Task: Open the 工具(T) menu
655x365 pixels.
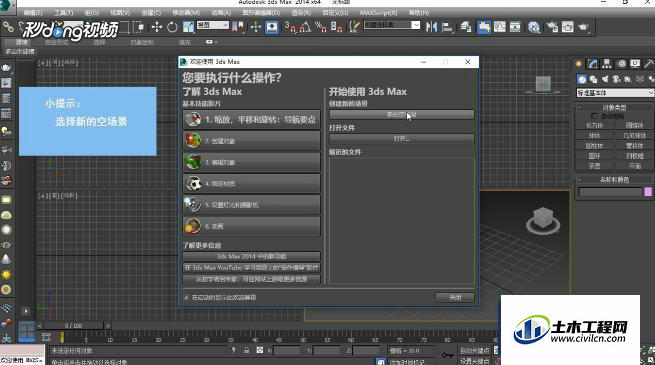Action: (x=63, y=13)
